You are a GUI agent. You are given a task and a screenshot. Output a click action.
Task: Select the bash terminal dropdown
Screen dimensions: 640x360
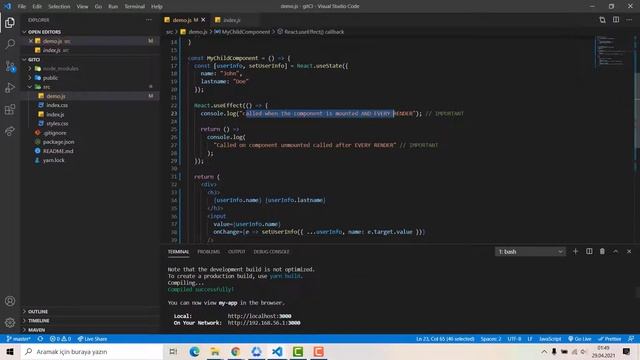(530, 252)
